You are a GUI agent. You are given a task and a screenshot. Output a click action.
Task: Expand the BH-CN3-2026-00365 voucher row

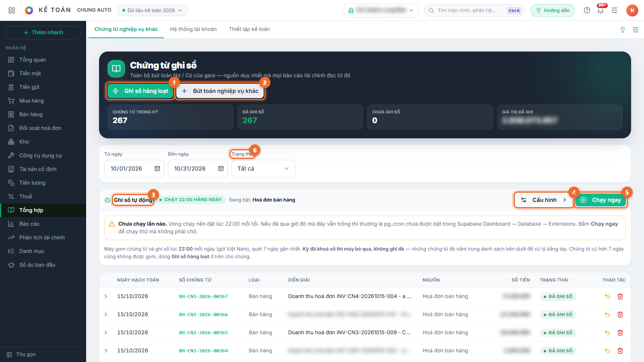click(106, 333)
